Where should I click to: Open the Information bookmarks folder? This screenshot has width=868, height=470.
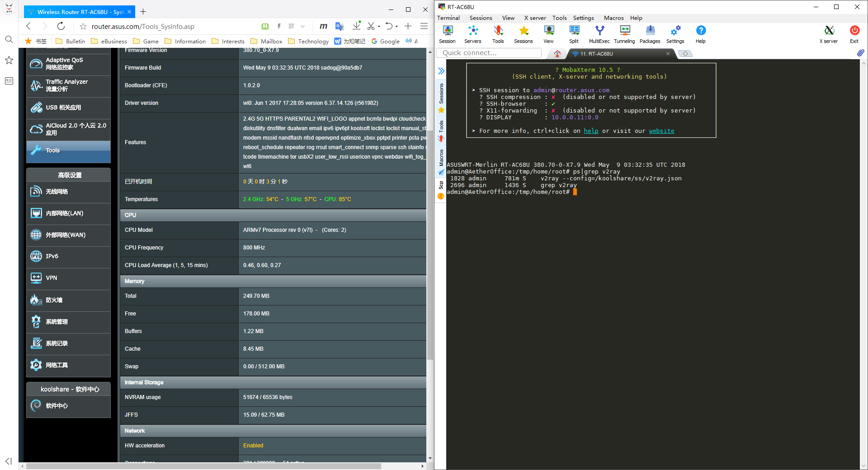point(185,41)
